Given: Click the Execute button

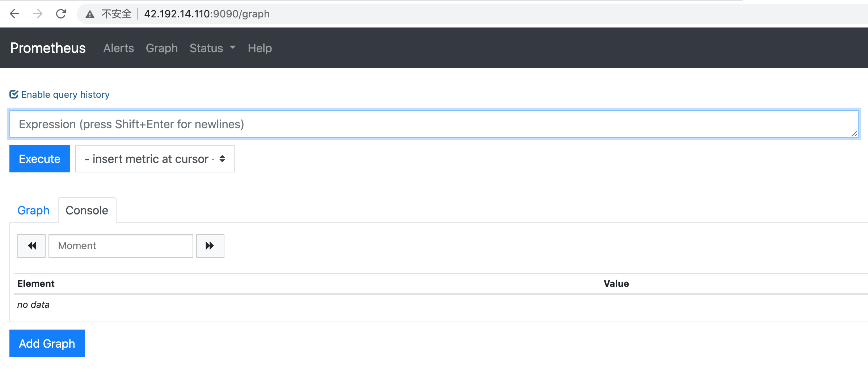Looking at the screenshot, I should (40, 159).
